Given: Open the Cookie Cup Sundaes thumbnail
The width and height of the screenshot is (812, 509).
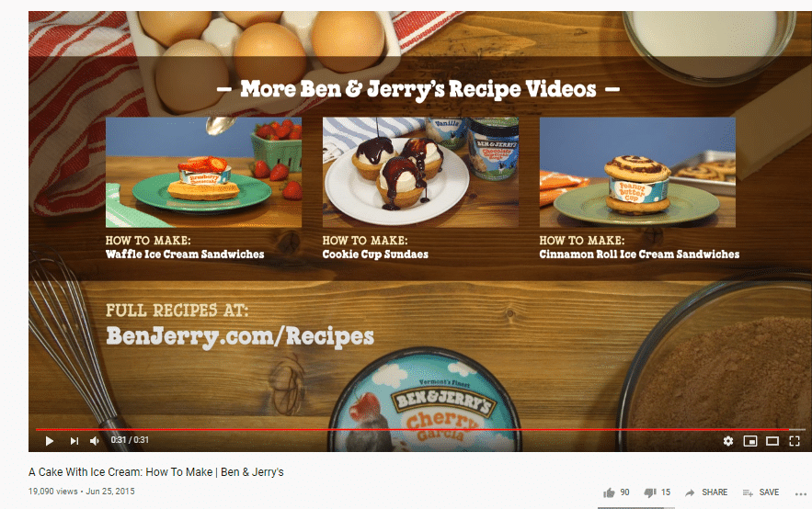Looking at the screenshot, I should [x=420, y=172].
